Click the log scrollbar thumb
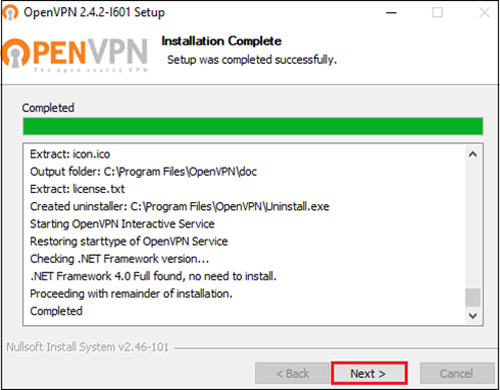This screenshot has height=390, width=500. click(473, 297)
